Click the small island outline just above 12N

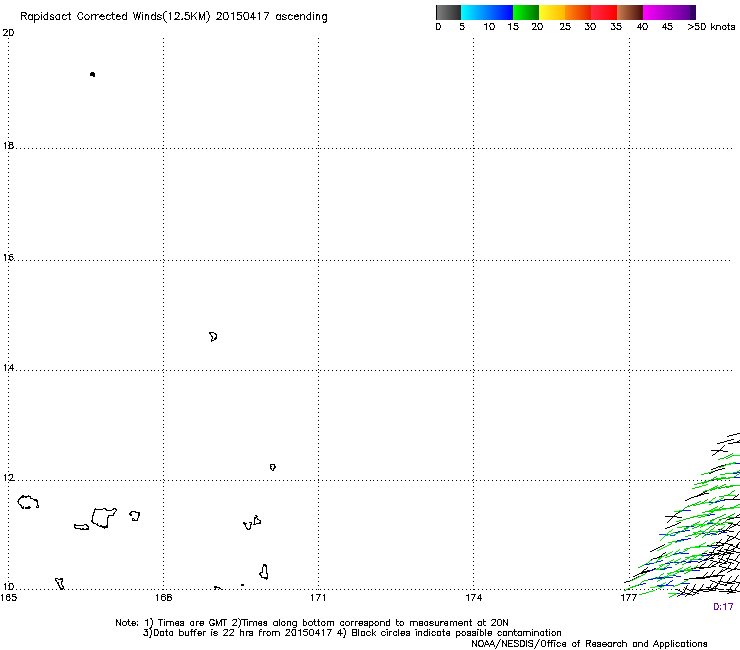click(x=273, y=467)
